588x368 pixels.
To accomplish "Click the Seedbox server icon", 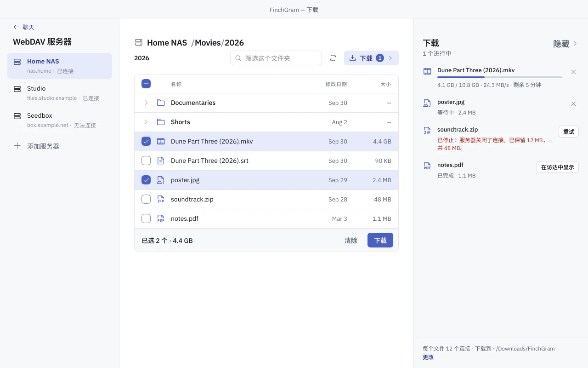I will coord(17,115).
